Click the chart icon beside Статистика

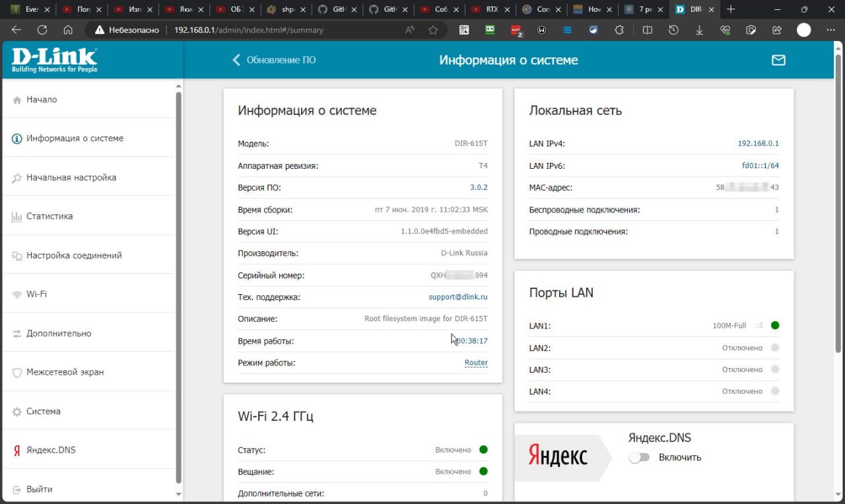(x=17, y=216)
